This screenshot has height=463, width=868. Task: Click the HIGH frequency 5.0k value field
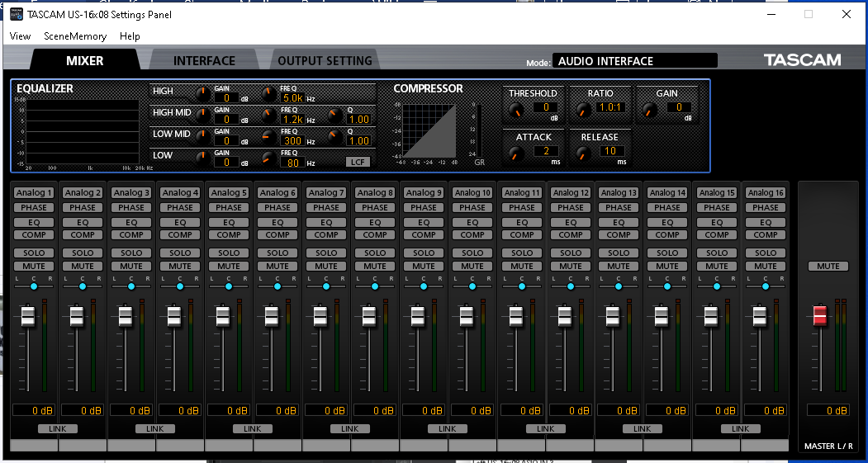coord(293,98)
